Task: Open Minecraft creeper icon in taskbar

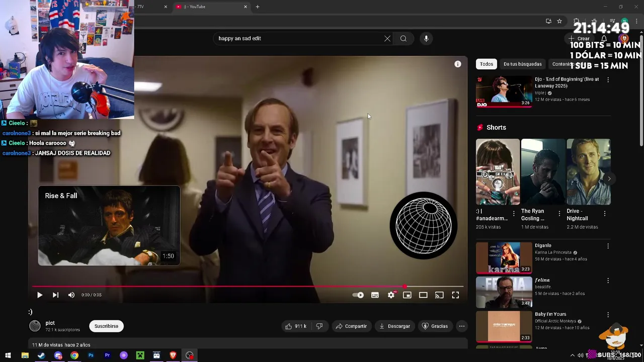Action: tap(140, 355)
